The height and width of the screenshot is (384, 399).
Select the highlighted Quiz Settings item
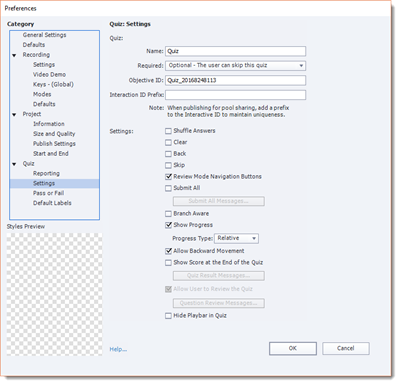click(54, 183)
